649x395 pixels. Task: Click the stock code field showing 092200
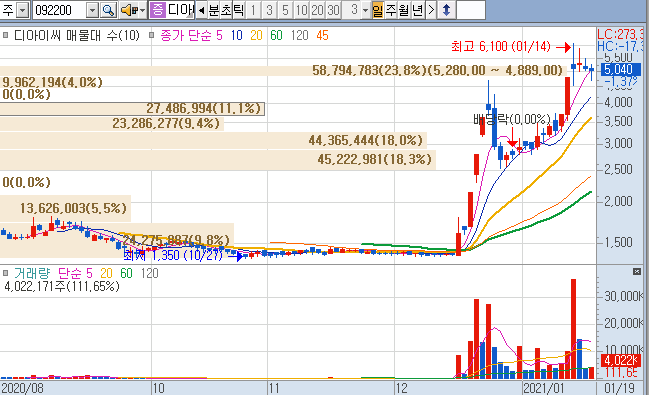(60, 10)
